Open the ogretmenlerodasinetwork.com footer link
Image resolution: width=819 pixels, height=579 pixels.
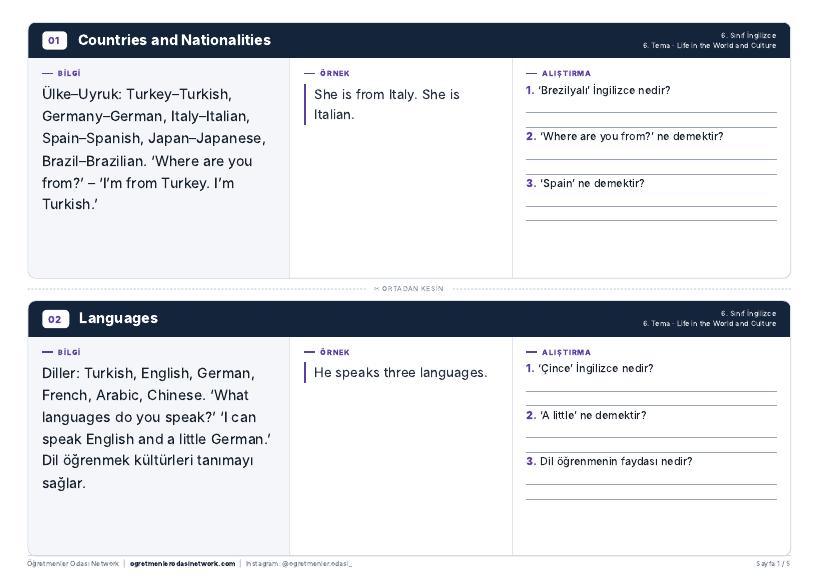[x=183, y=564]
